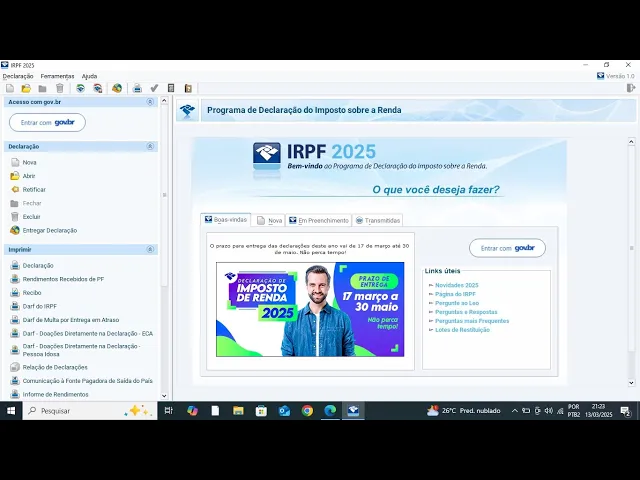Click Informe de Rendimentos in sidebar
This screenshot has width=640, height=480.
coord(56,394)
